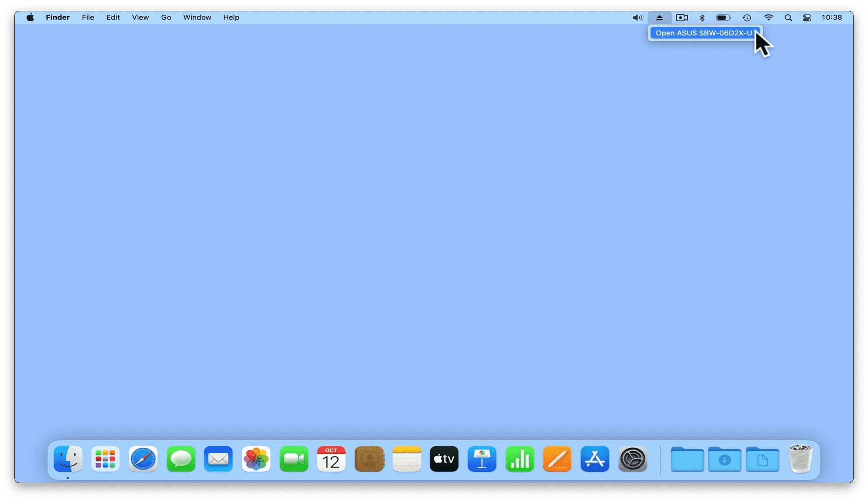Click the volume icon in menu bar

pos(638,17)
